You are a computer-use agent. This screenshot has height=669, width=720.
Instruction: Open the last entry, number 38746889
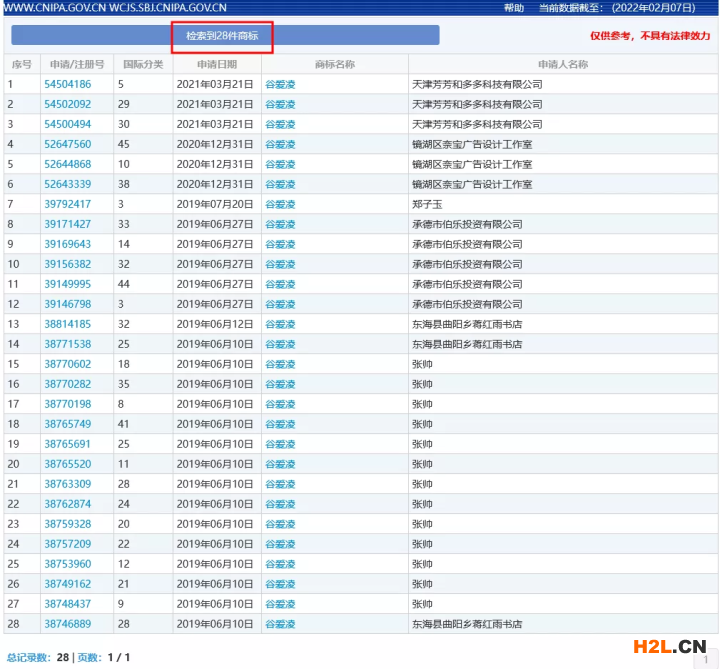click(67, 624)
